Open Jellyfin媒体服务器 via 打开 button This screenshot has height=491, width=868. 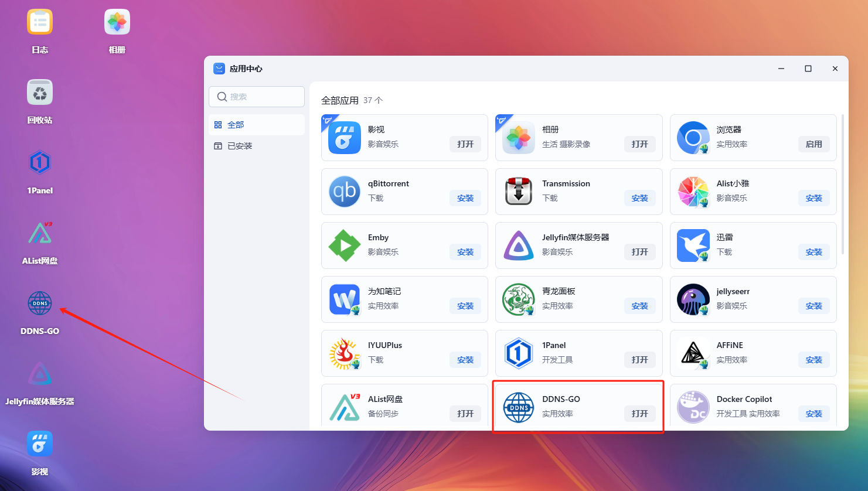tap(639, 252)
